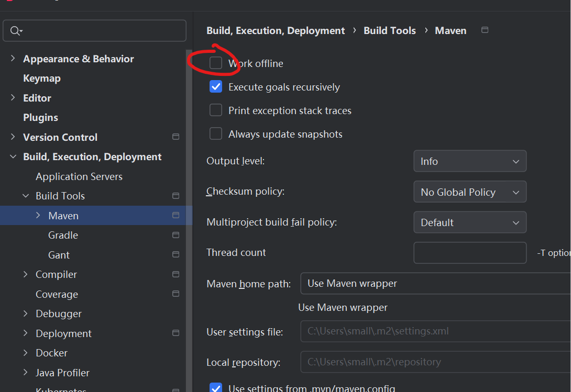Expand the Appearance & Behavior section
571x392 pixels.
tap(13, 59)
